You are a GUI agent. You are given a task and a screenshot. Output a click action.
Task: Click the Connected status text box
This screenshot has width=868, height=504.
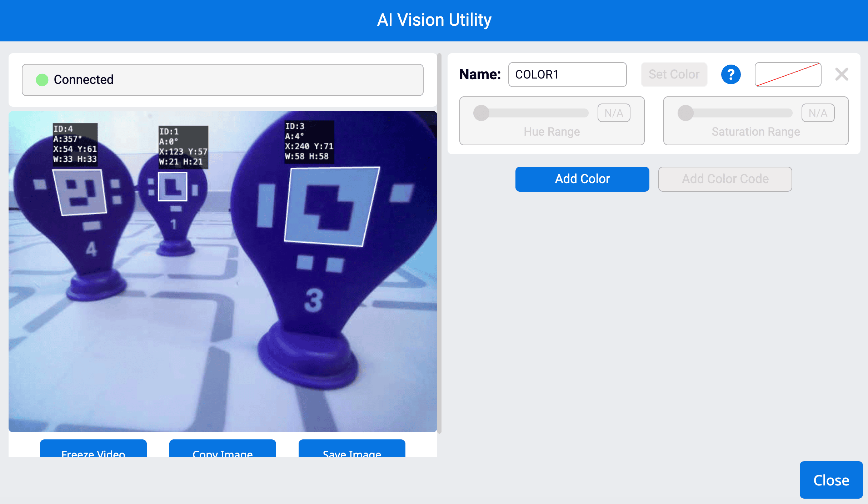(223, 80)
